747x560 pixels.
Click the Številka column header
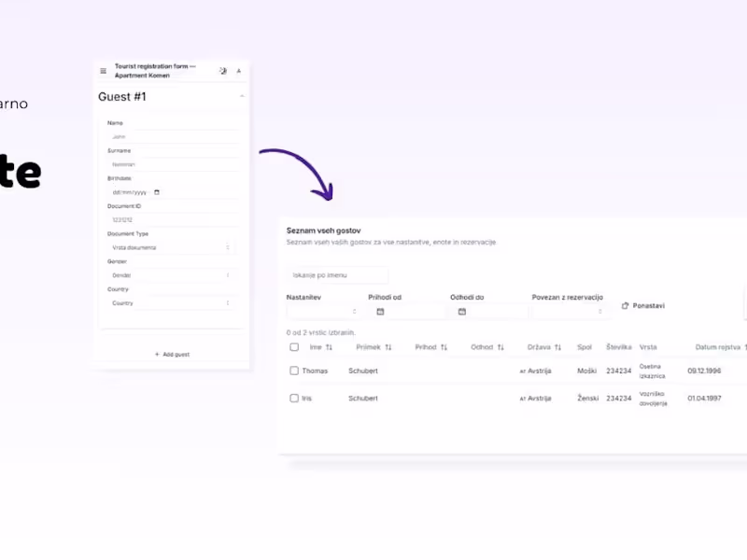[618, 347]
